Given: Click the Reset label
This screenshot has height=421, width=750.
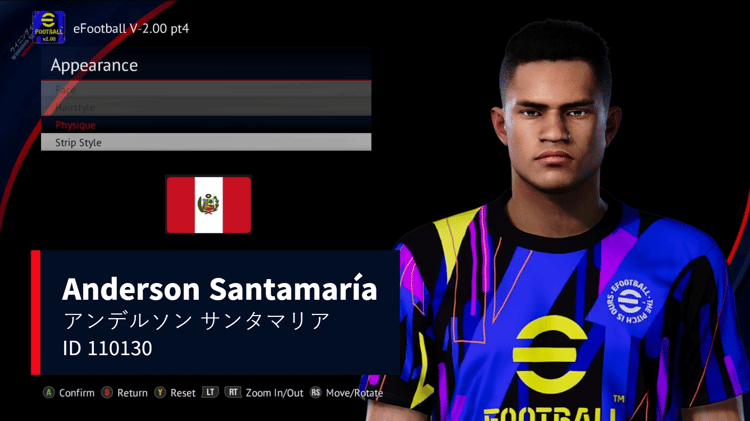Looking at the screenshot, I should (x=183, y=393).
